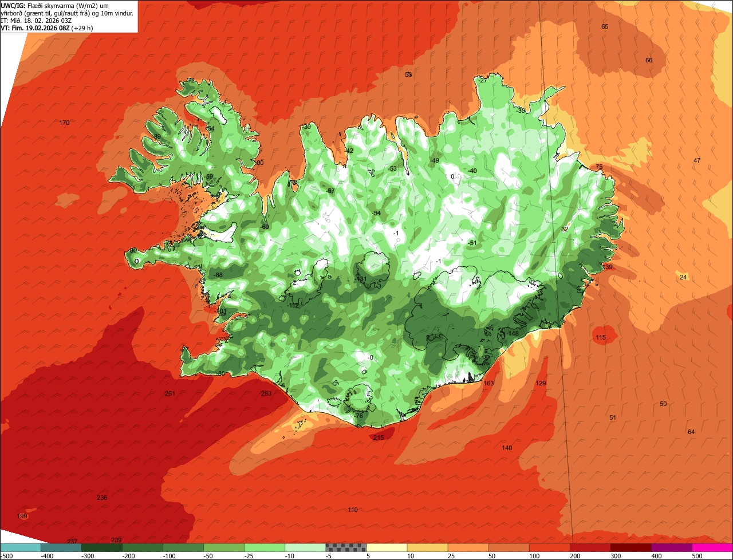Select the dark green -300 legend swatch
This screenshot has width=733, height=560.
pyautogui.click(x=101, y=547)
